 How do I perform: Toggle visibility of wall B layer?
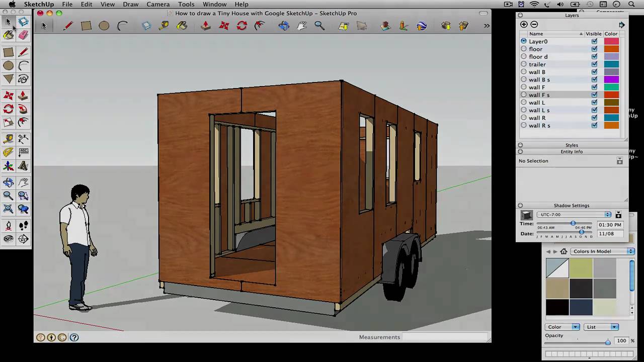click(x=594, y=72)
